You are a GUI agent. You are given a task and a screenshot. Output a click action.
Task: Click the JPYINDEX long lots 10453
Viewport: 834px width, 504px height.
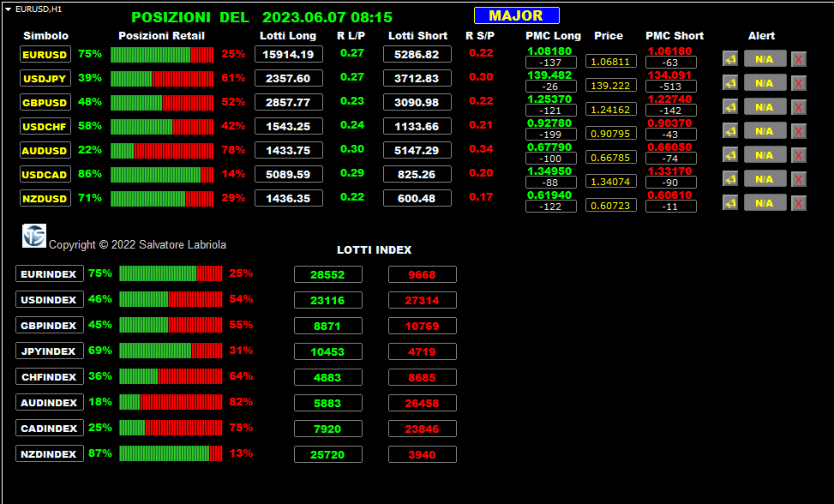click(328, 351)
